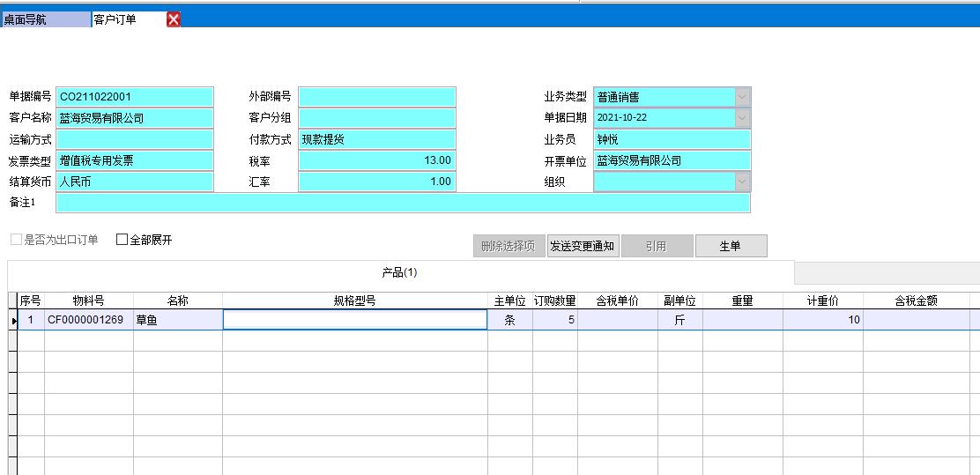The image size is (980, 475).
Task: Expand the 单据日期 date picker
Action: tap(742, 117)
